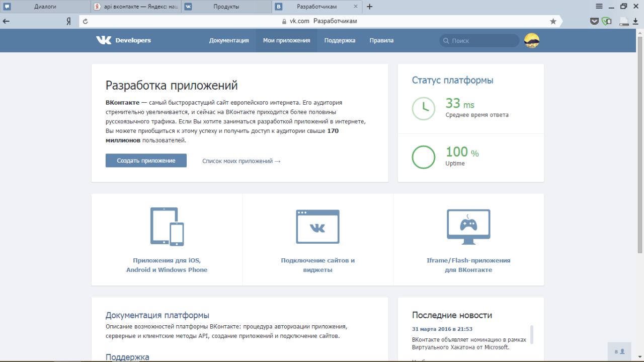The width and height of the screenshot is (644, 362).
Task: Switch to the api вконтакте Яндекс tab
Action: pyautogui.click(x=136, y=7)
